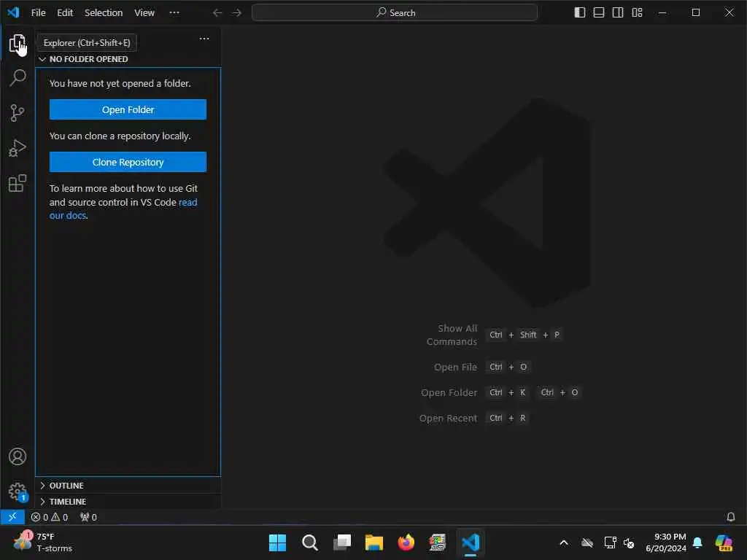The image size is (747, 560).
Task: Open the clock showing 9:30 PM
Action: click(666, 542)
